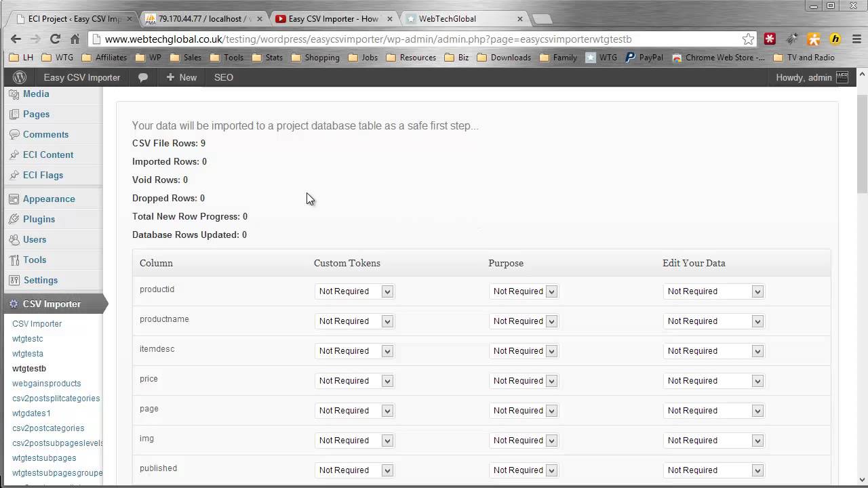The image size is (868, 488).
Task: Open Plugins menu in sidebar
Action: click(x=39, y=219)
